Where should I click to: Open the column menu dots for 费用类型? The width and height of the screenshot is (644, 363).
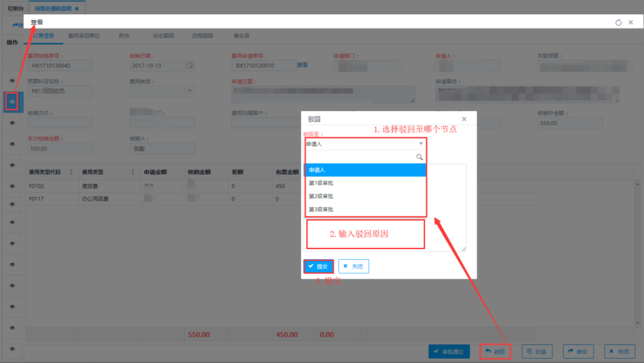(x=133, y=172)
